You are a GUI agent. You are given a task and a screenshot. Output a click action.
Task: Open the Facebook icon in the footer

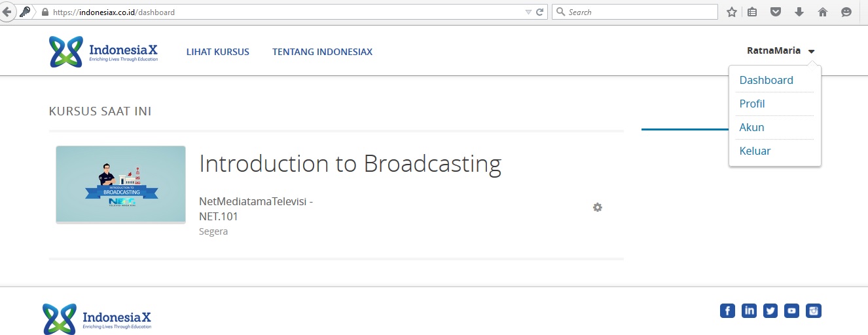(727, 311)
